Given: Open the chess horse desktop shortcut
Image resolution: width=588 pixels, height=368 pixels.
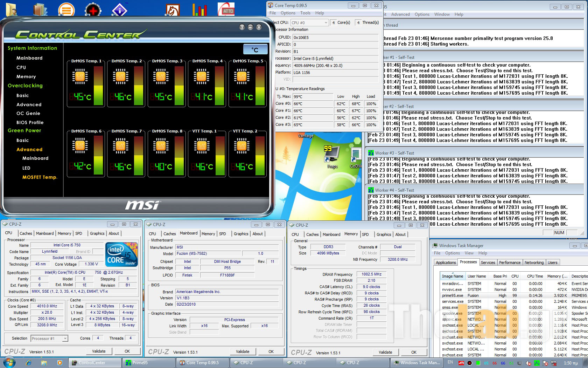Looking at the screenshot, I should 172,10.
